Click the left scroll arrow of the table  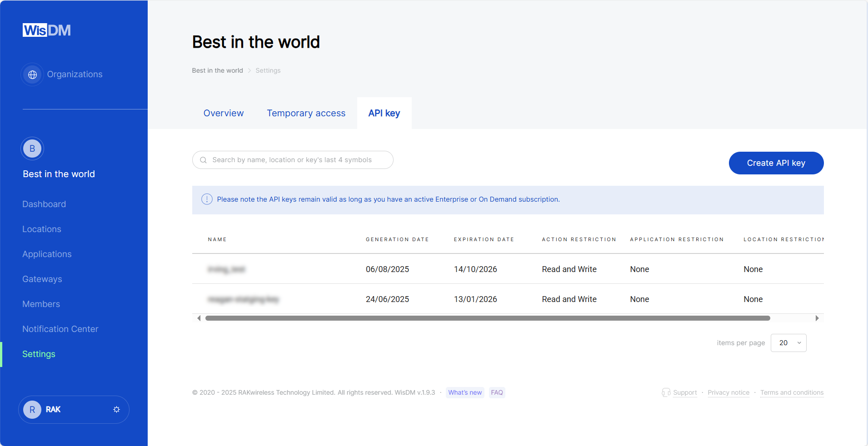[x=198, y=318]
